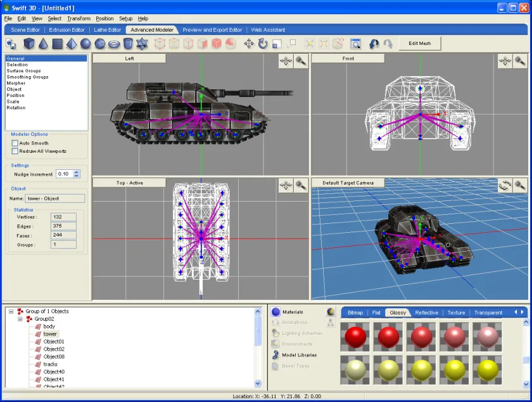Image resolution: width=532 pixels, height=402 pixels.
Task: Increase Nudge Increment with up arrow
Action: point(77,172)
